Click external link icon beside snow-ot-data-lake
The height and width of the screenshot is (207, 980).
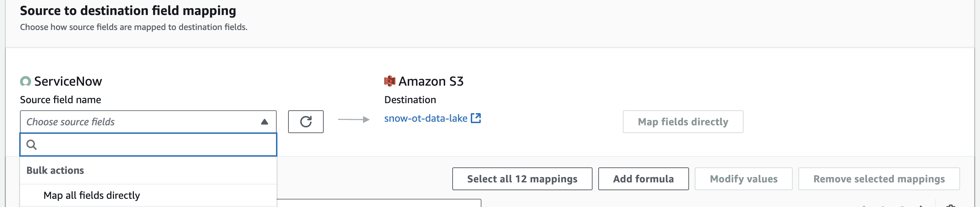click(x=476, y=118)
